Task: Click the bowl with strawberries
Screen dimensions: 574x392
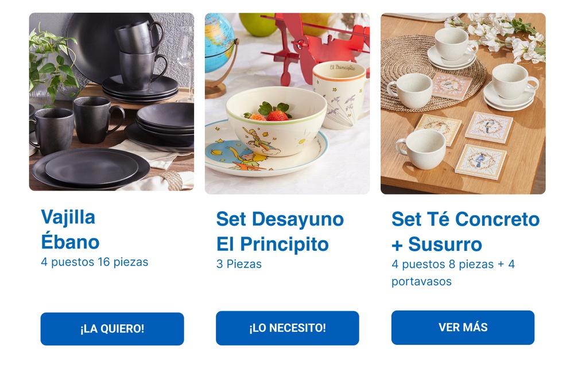Action: [276, 121]
